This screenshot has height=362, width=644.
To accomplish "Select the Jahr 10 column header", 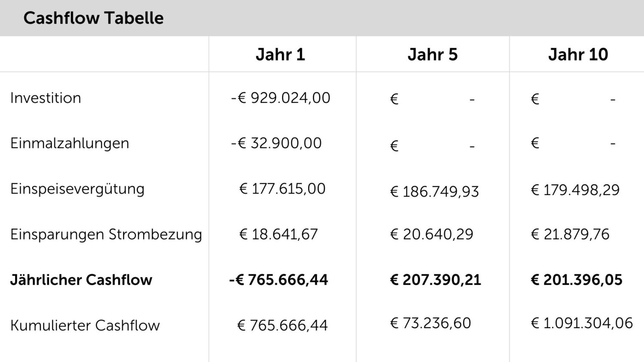I will pyautogui.click(x=578, y=54).
